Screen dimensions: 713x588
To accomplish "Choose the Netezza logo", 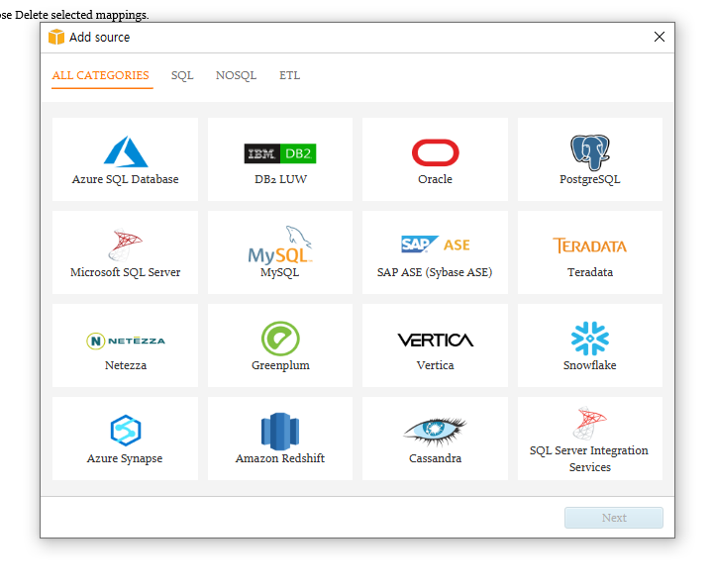I will pyautogui.click(x=126, y=341).
